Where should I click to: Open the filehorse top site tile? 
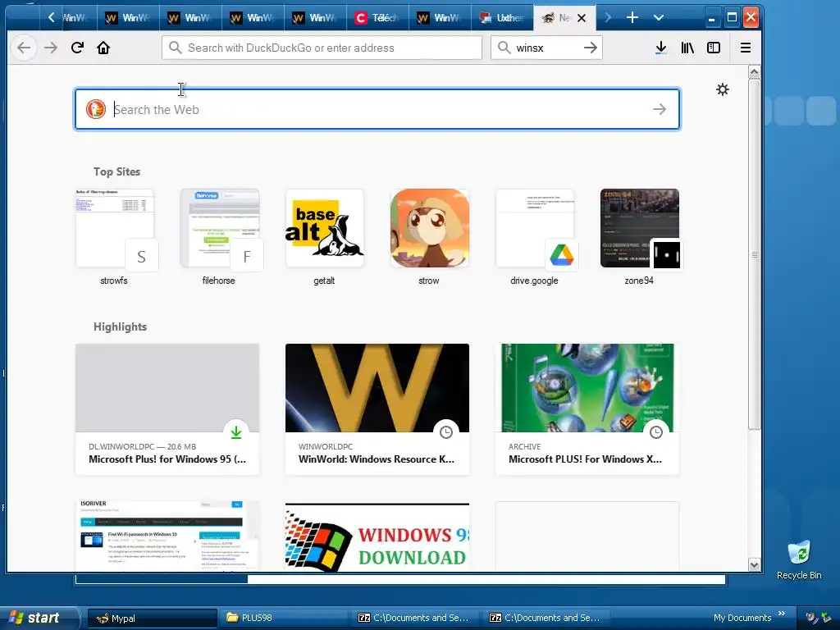(219, 229)
